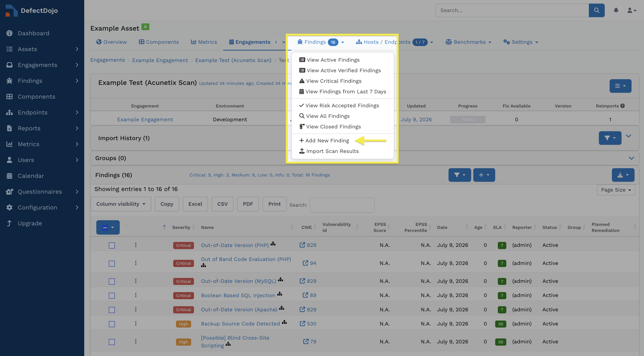The height and width of the screenshot is (356, 644).
Task: Expand the Groups (0) section chevron
Action: [631, 158]
